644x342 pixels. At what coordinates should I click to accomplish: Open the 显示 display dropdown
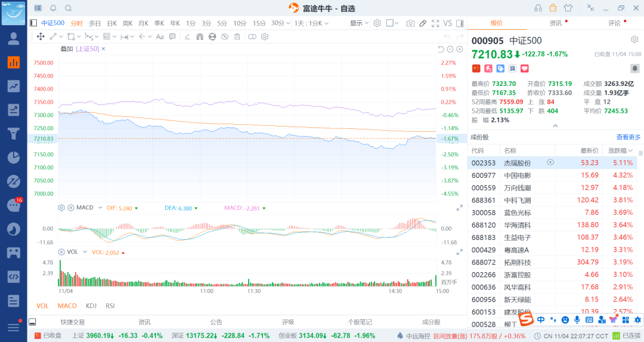point(359,23)
